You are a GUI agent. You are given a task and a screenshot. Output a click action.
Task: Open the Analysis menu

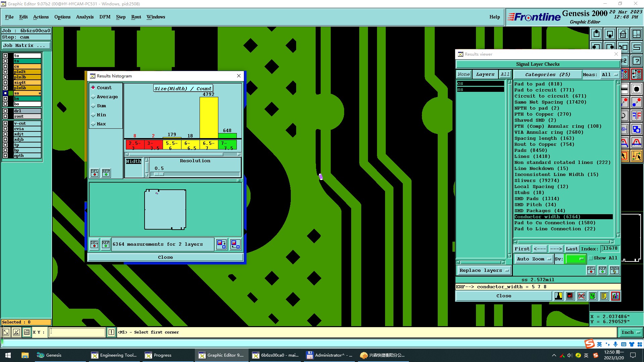click(x=85, y=17)
